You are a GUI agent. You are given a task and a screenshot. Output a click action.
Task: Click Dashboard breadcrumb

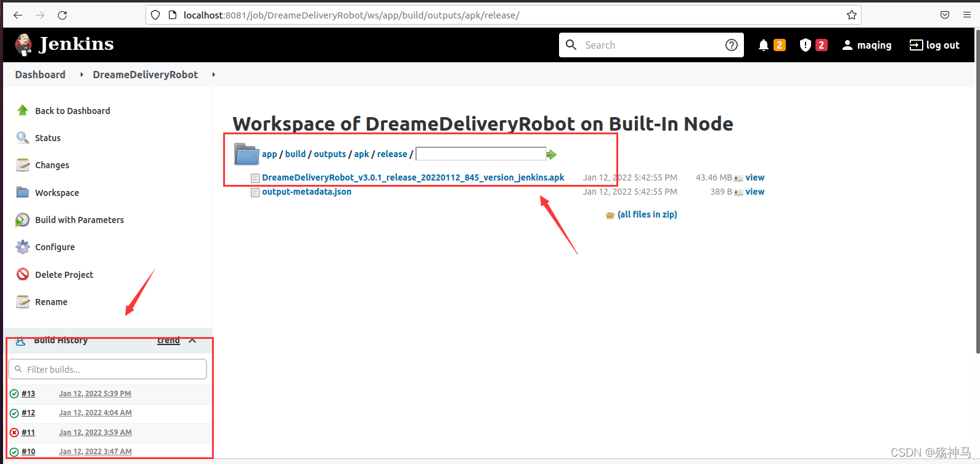point(40,75)
